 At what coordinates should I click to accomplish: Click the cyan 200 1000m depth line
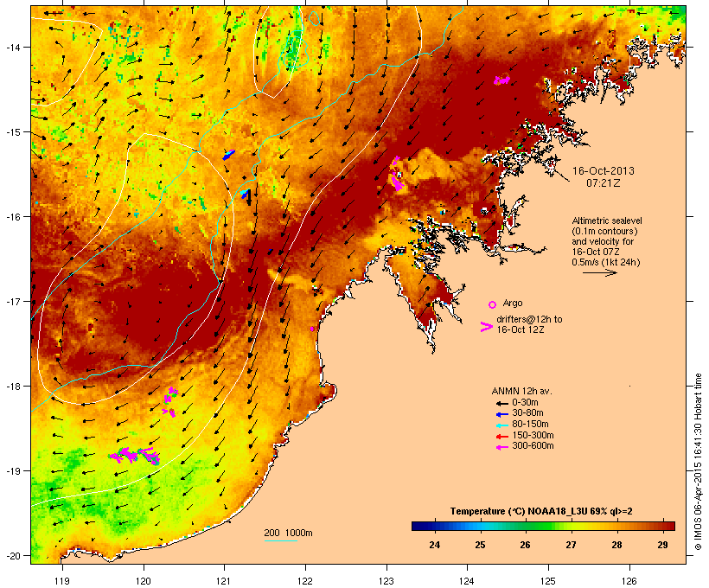[x=281, y=540]
